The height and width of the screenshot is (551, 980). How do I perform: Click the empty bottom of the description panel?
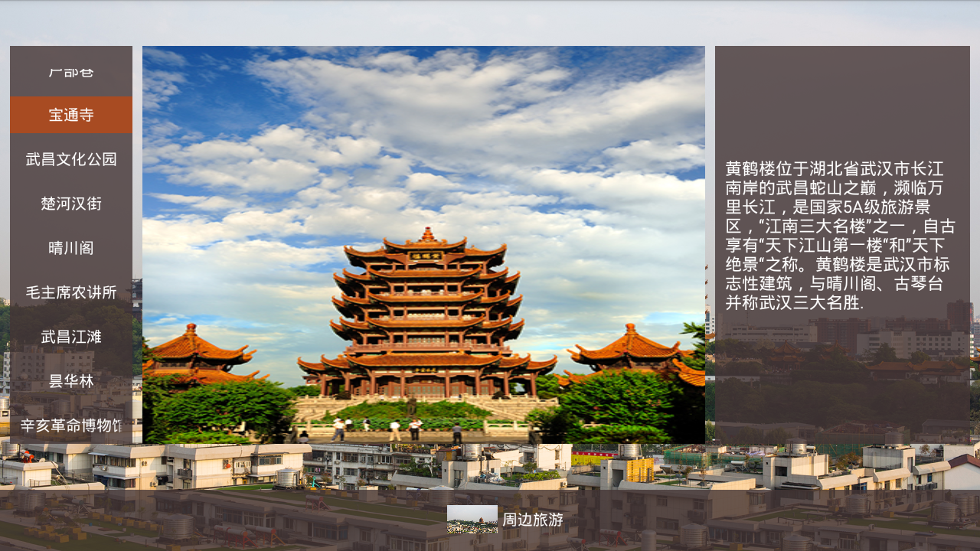pyautogui.click(x=842, y=383)
